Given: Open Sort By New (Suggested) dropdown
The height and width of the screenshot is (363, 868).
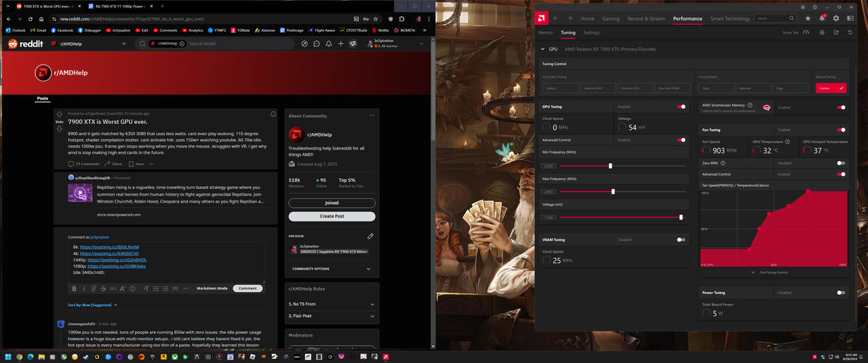Looking at the screenshot, I should click(x=92, y=305).
